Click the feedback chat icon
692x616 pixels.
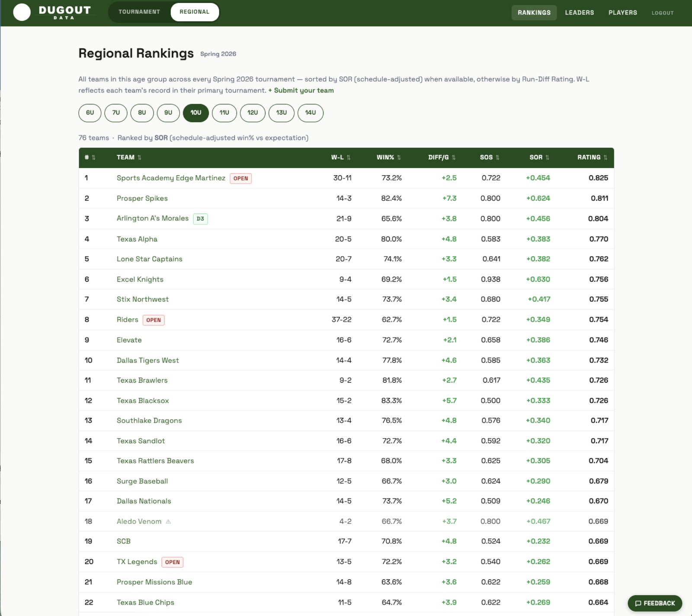point(639,603)
